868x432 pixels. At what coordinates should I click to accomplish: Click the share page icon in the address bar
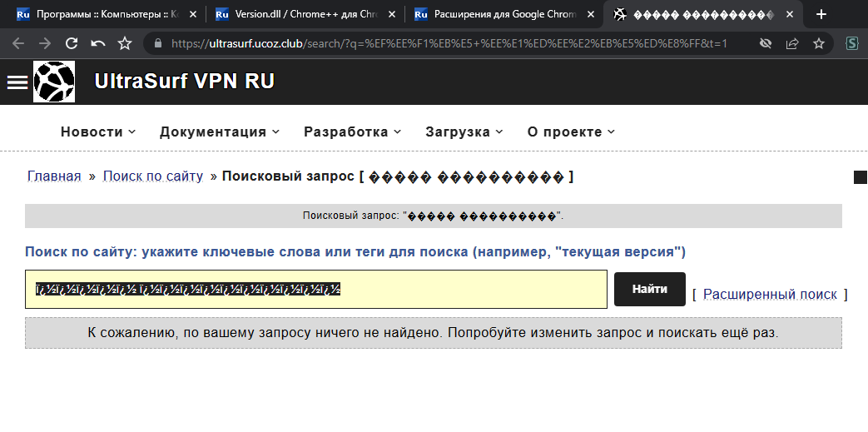[792, 43]
